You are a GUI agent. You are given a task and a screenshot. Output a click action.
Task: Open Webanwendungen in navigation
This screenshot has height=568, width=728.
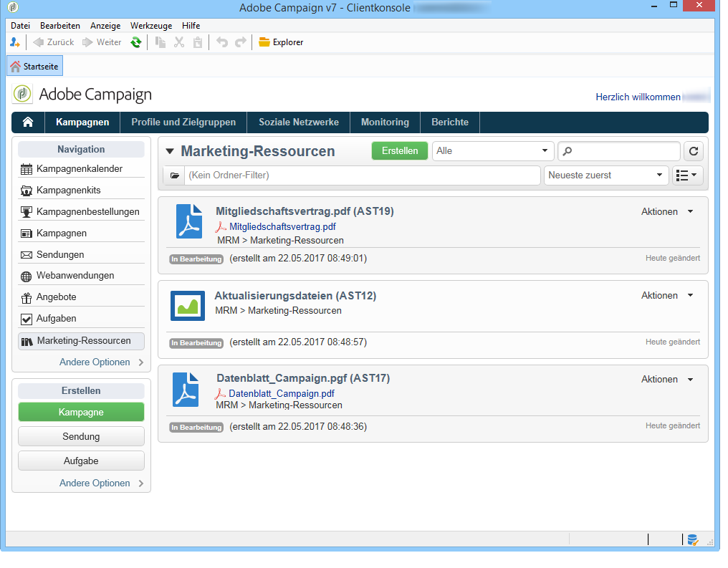point(81,276)
